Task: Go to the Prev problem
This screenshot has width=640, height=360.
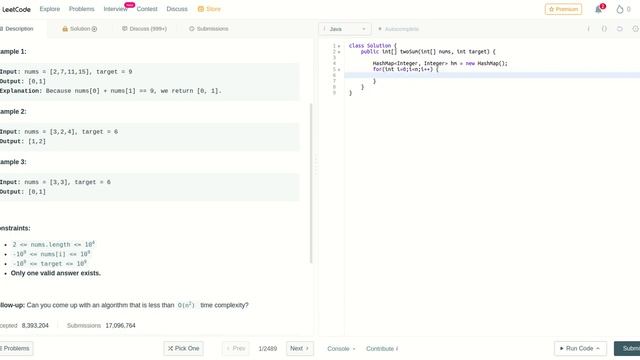Action: click(x=236, y=349)
